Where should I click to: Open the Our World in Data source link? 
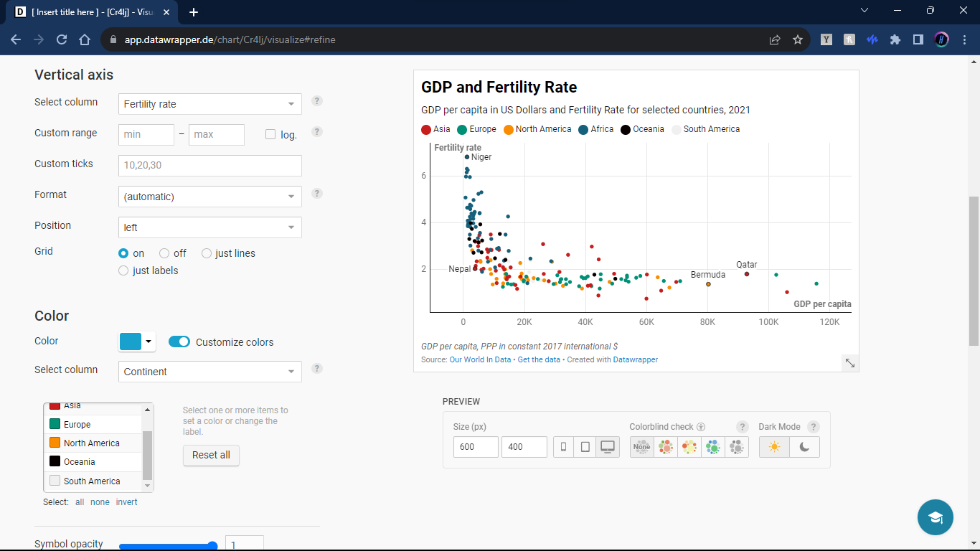point(480,359)
